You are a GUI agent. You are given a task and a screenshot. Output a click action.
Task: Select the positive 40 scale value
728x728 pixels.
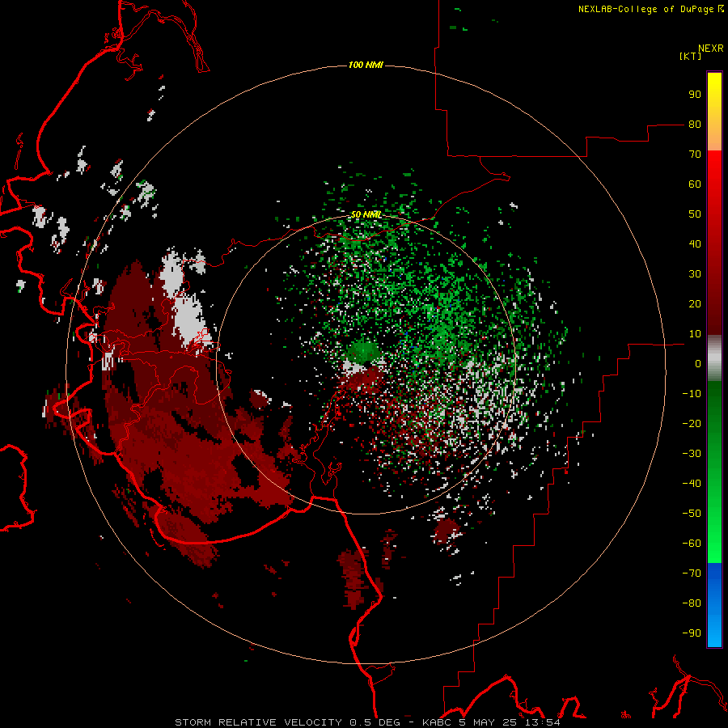tap(695, 243)
